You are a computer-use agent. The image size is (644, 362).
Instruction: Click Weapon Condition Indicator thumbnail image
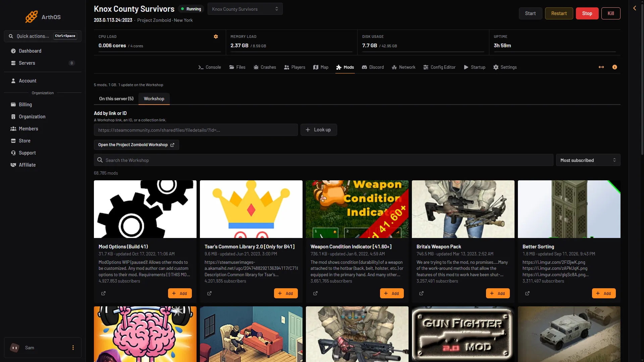coord(357,209)
